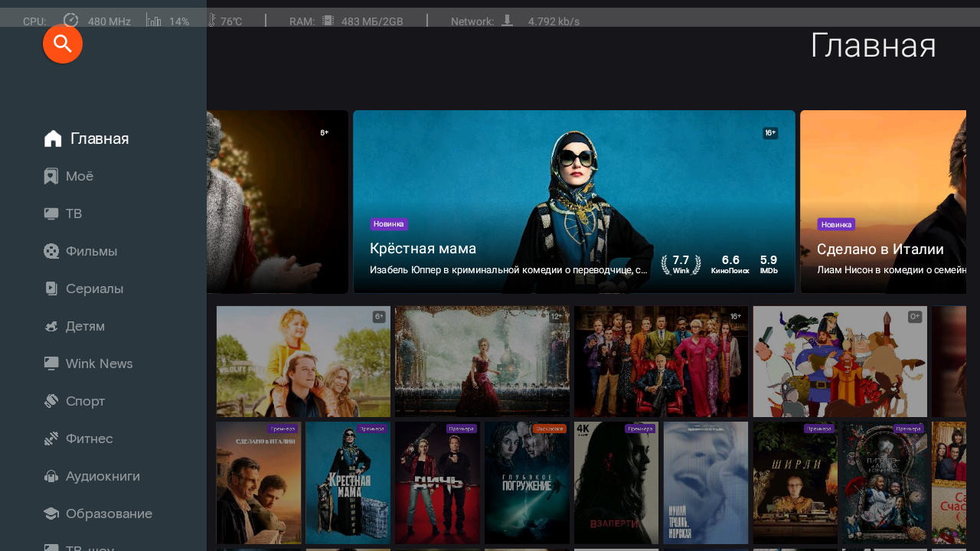The image size is (980, 551).
Task: Click the thermometer icon next to 76°C
Action: click(211, 21)
